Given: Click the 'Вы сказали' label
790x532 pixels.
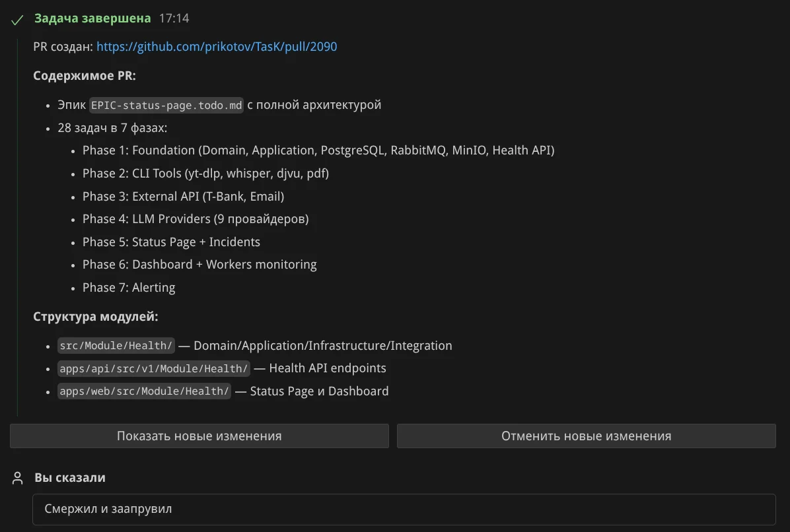Looking at the screenshot, I should point(70,478).
